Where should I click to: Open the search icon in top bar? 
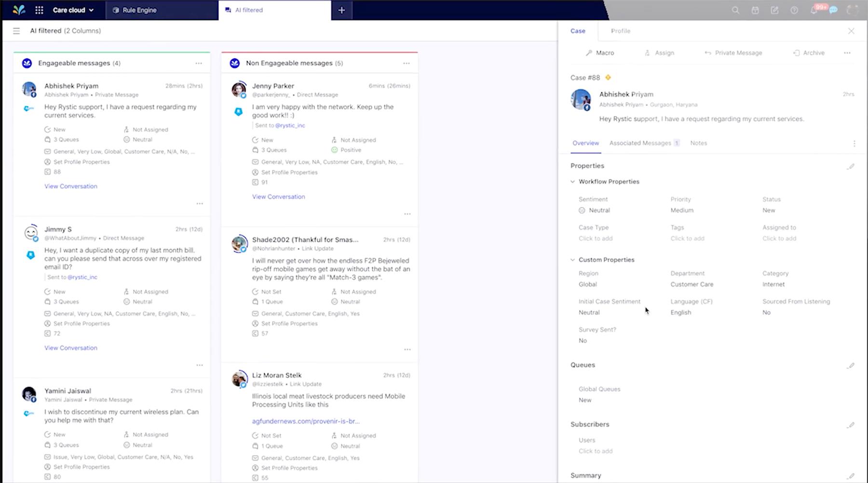tap(735, 10)
